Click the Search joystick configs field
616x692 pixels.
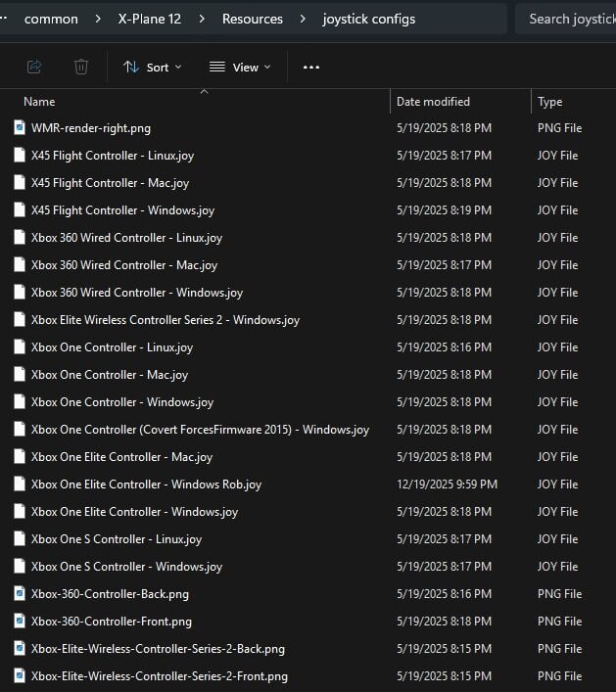coord(566,19)
